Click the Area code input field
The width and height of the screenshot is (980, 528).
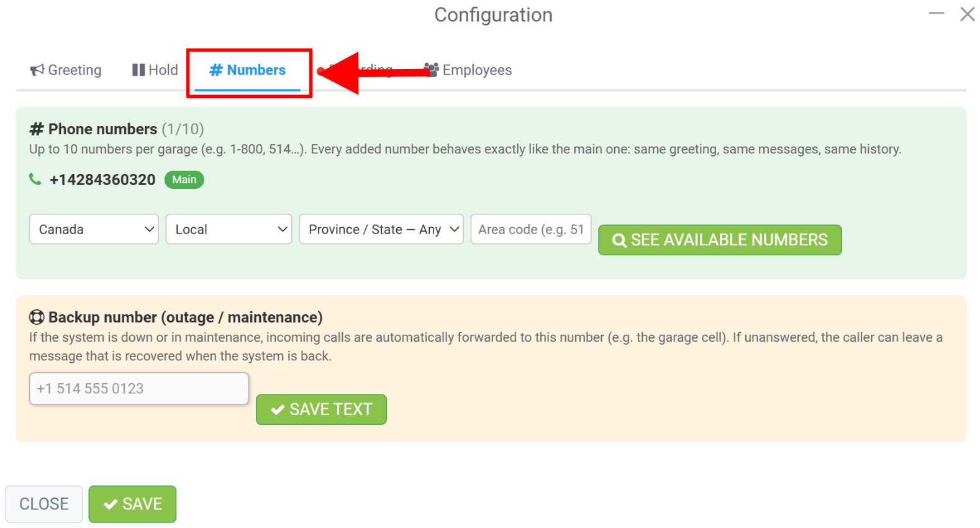pos(531,229)
